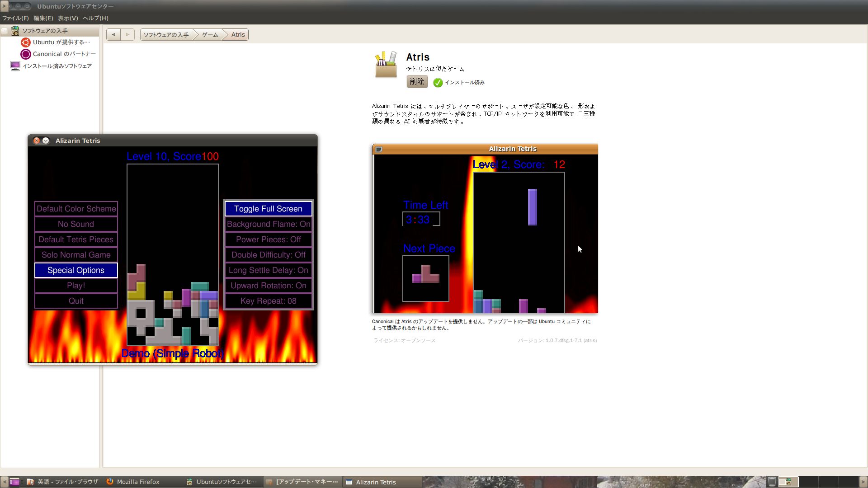Go back with the left arrow button
Image resolution: width=868 pixels, height=488 pixels.
(113, 34)
